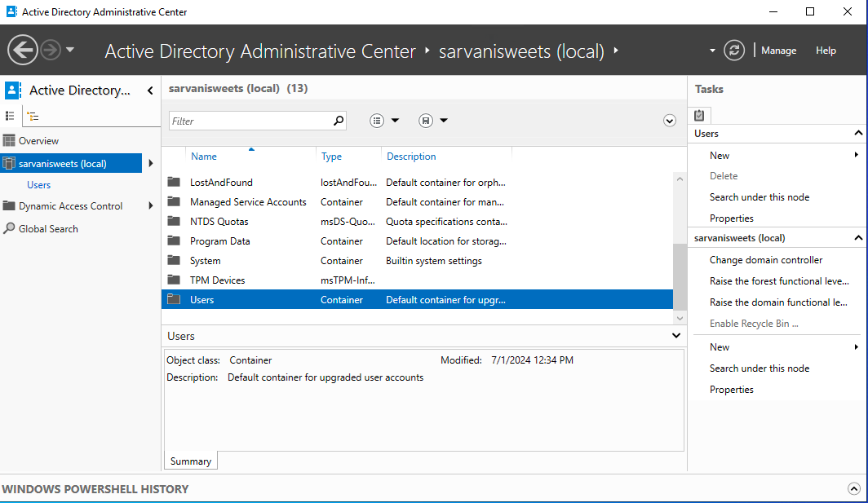Click list scrollbar up arrow
Viewport: 868px width, 503px height.
[x=680, y=179]
